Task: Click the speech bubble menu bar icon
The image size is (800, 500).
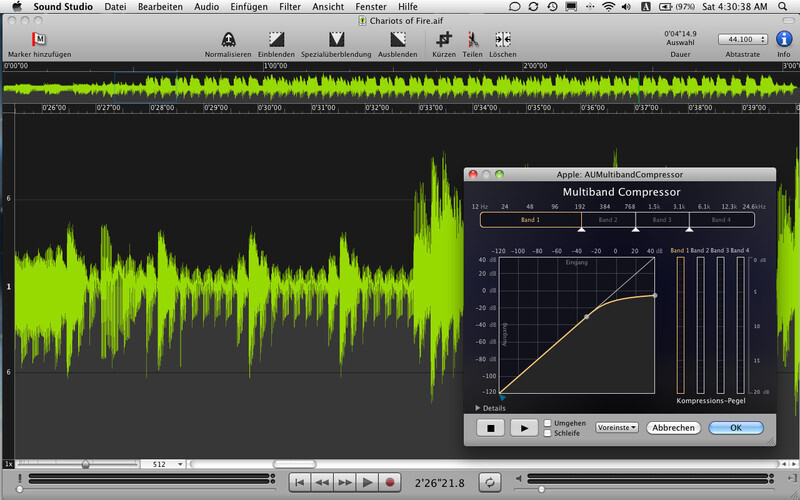Action: 515,7
